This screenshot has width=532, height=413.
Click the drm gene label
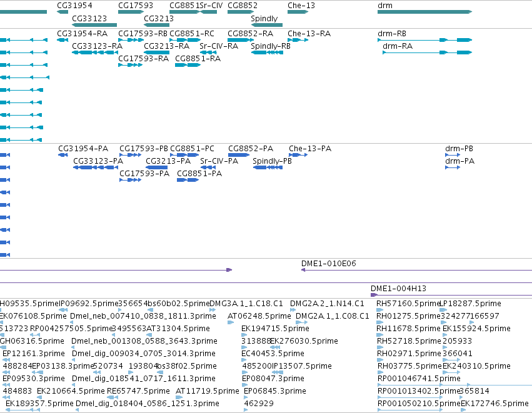coord(384,6)
